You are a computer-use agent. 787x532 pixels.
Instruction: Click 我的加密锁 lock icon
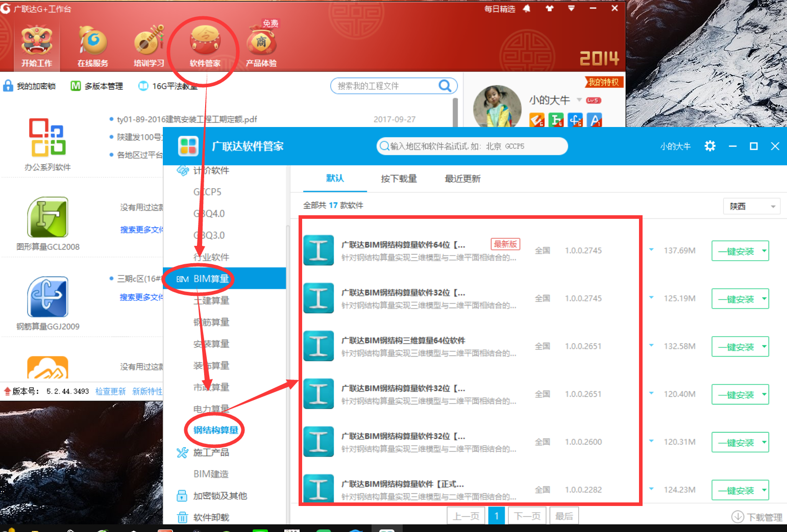[x=8, y=86]
